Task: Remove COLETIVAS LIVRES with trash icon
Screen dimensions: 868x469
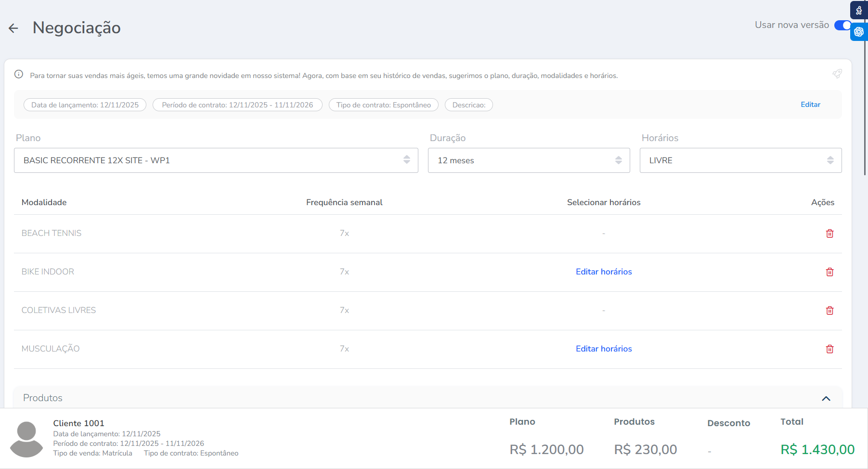Action: [x=829, y=311]
